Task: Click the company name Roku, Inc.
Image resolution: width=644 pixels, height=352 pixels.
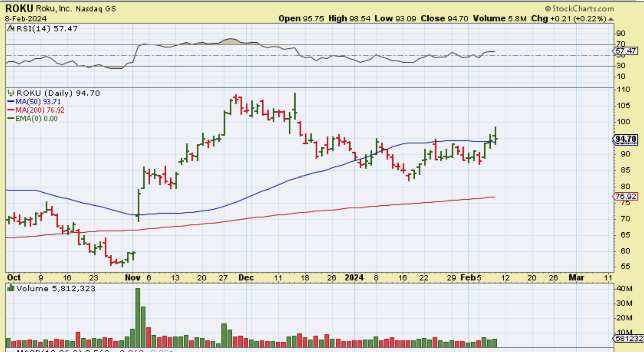Action: pos(54,9)
